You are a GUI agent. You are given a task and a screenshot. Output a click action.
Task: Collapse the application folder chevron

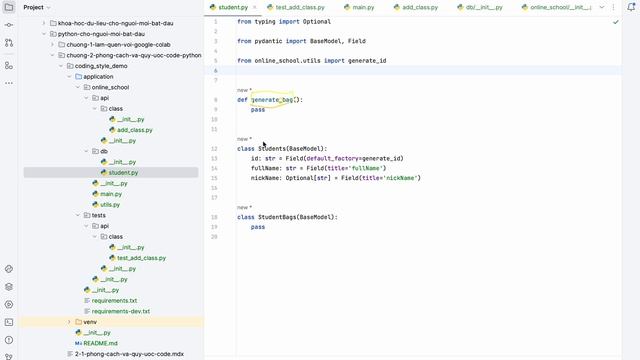click(69, 76)
